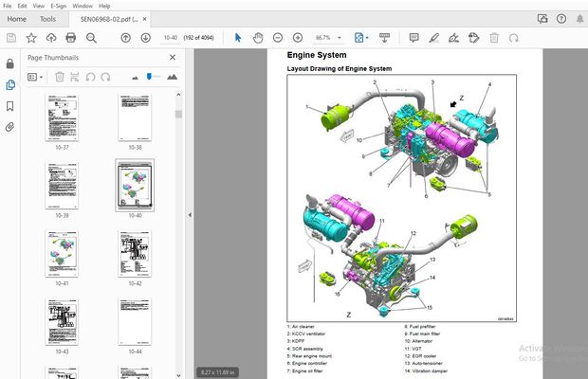Viewport: 588px width, 379px height.
Task: Go to next page arrow
Action: [145, 37]
